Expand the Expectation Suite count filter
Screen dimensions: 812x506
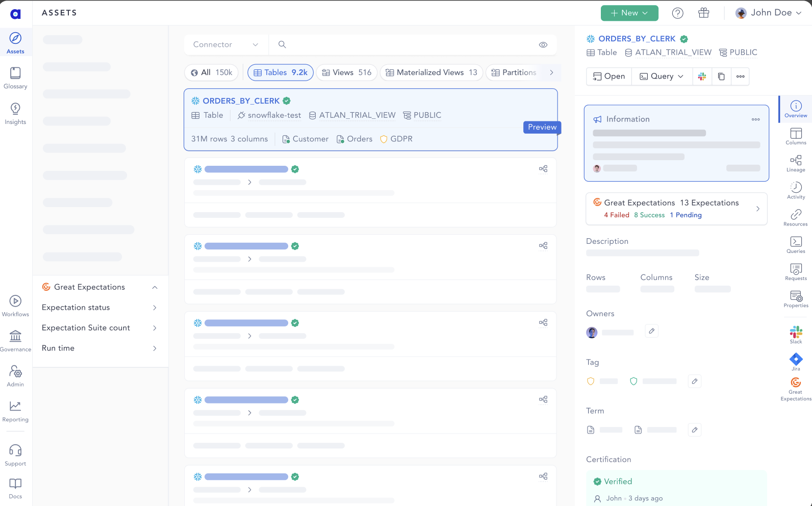click(100, 328)
